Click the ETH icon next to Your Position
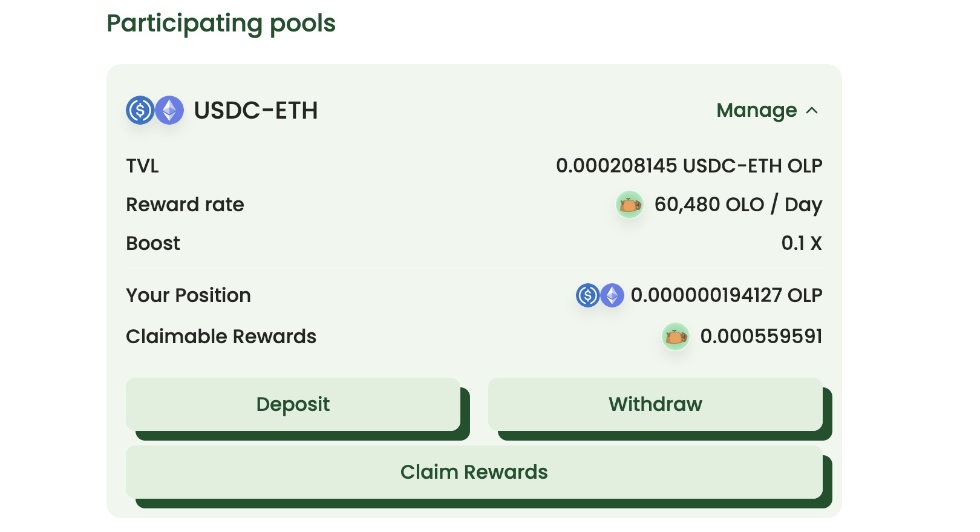The height and width of the screenshot is (532, 980). (612, 295)
